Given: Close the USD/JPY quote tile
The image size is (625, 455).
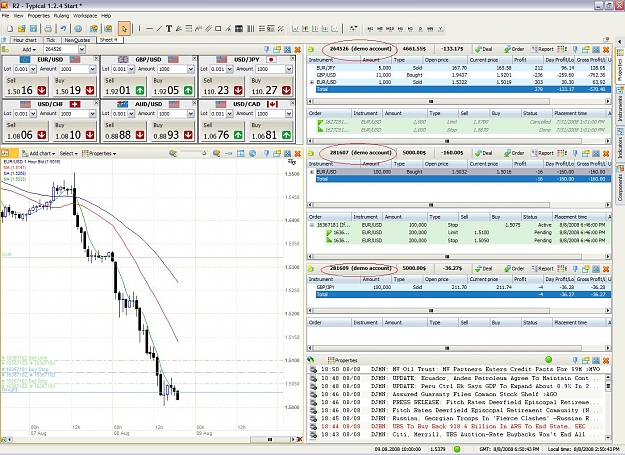Looking at the screenshot, I should (x=293, y=59).
